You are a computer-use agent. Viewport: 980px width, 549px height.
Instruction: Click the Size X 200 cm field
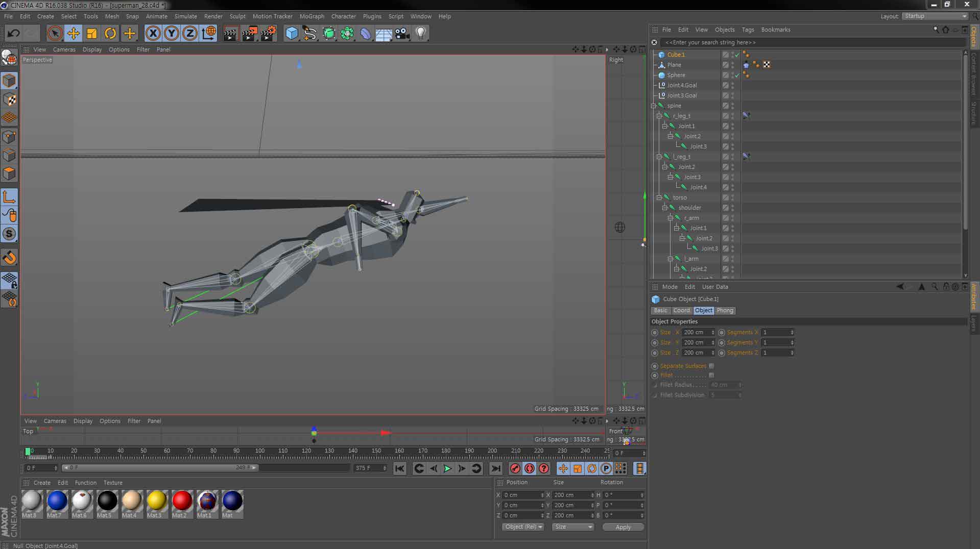click(x=699, y=332)
